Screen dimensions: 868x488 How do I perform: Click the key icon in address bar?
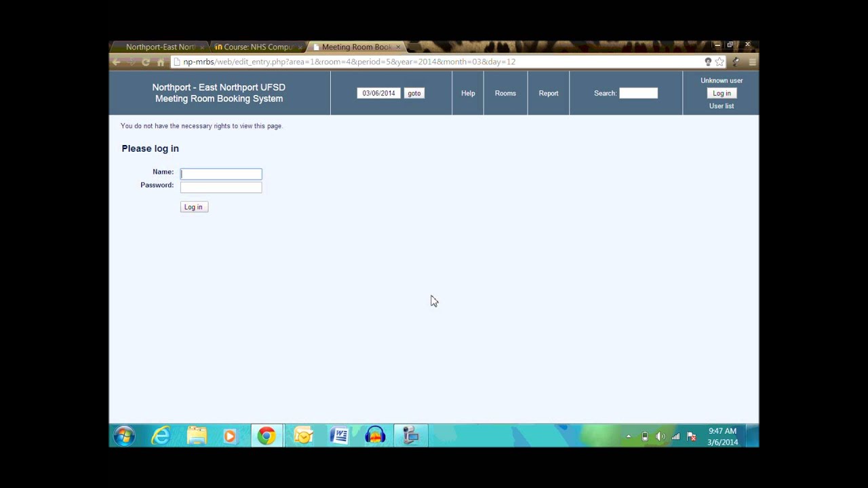point(708,62)
